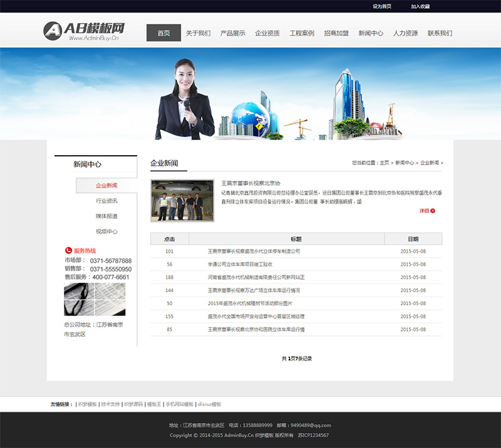Click the 加入收藏 link in the top bar

[x=420, y=6]
